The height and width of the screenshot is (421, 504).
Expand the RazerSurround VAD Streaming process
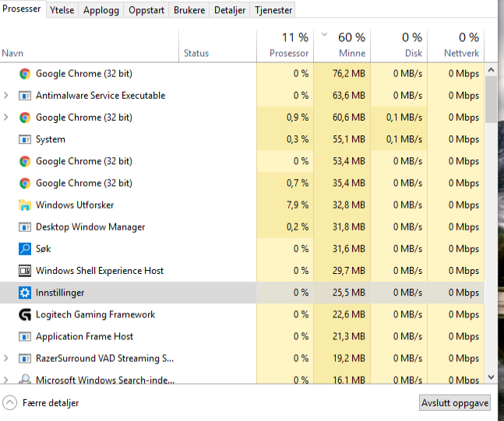(6, 359)
